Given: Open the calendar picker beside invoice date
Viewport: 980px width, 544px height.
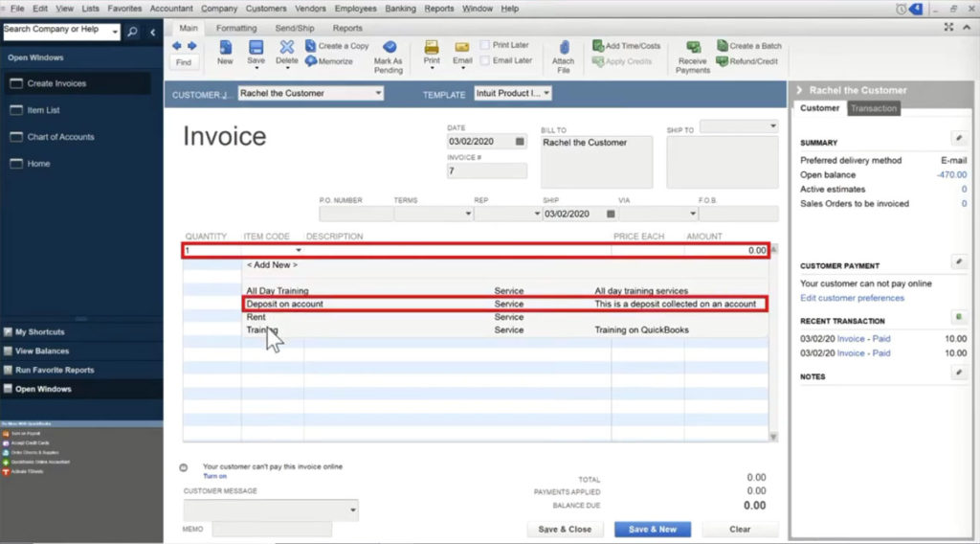Looking at the screenshot, I should coord(520,142).
